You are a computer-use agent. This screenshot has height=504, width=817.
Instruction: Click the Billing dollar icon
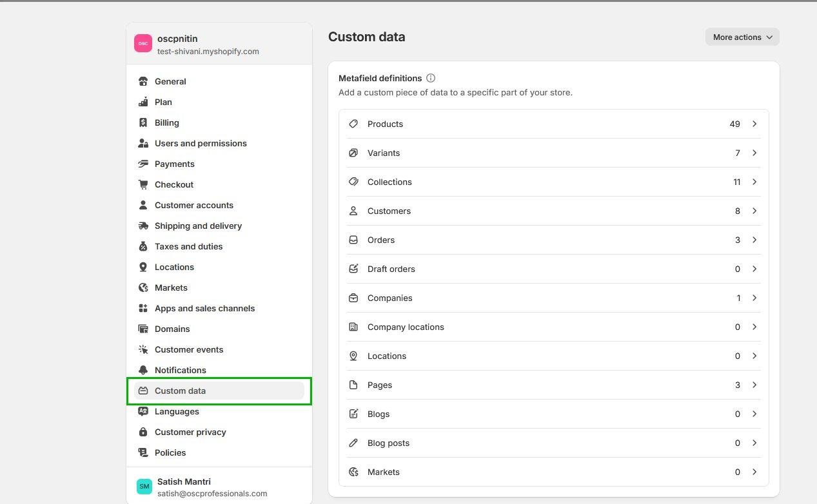point(143,123)
